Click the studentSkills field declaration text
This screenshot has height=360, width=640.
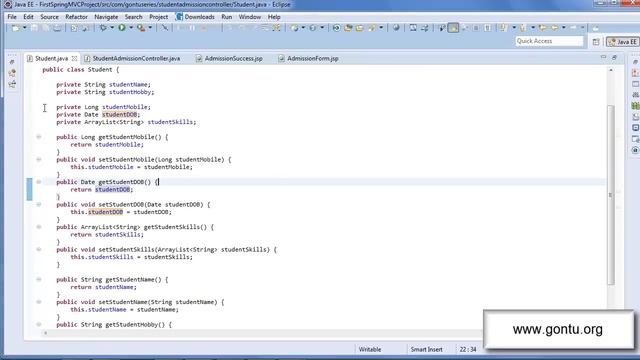tap(171, 122)
